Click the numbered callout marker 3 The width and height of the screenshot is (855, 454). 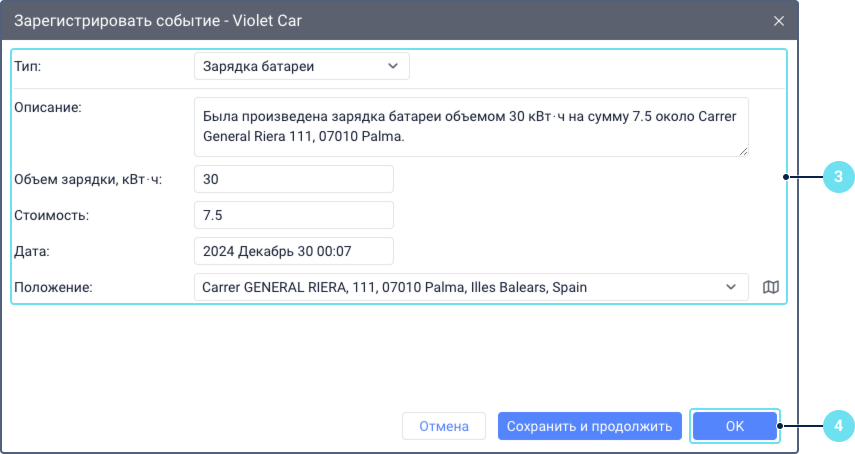838,178
